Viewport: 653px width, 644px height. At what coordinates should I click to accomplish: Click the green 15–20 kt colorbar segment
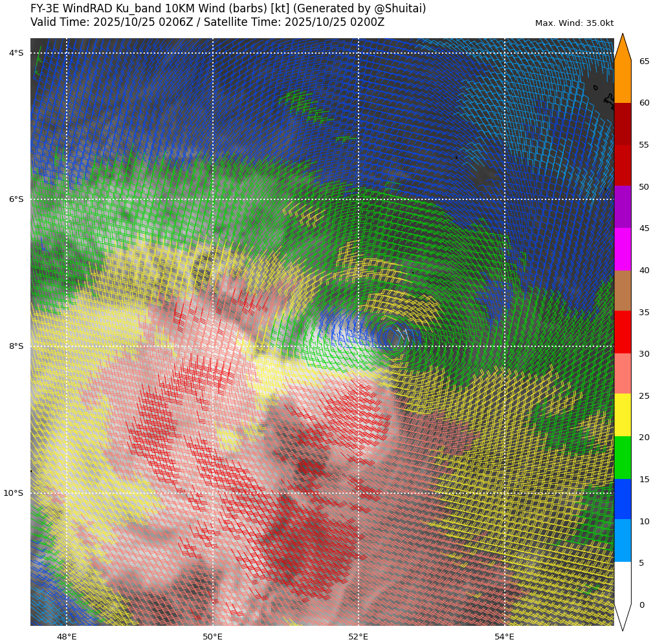point(623,458)
